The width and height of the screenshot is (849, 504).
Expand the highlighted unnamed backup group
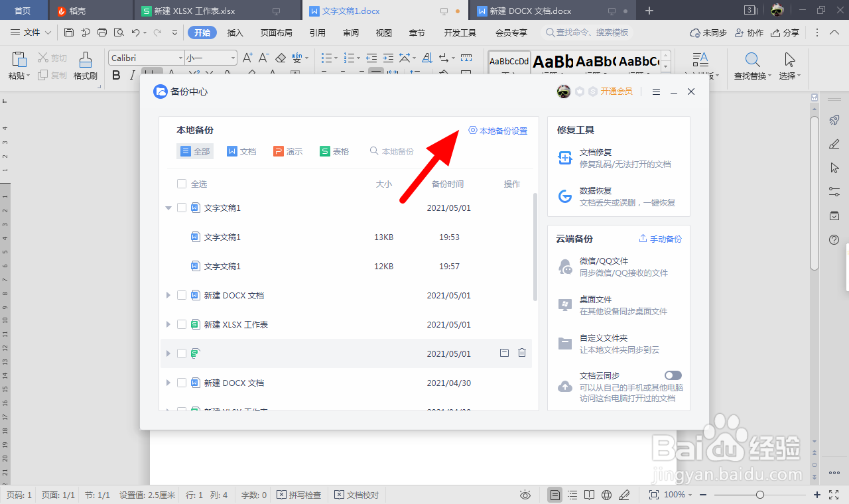point(168,353)
